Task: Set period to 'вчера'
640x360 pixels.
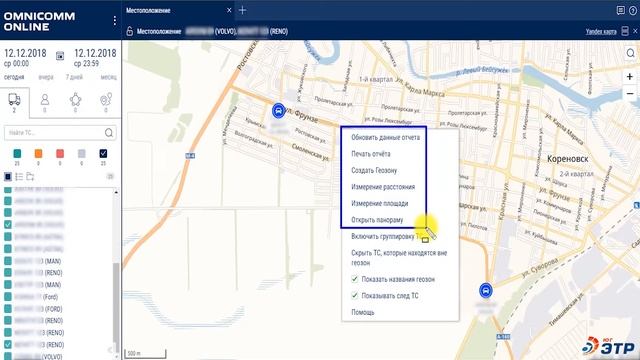Action: 46,77
